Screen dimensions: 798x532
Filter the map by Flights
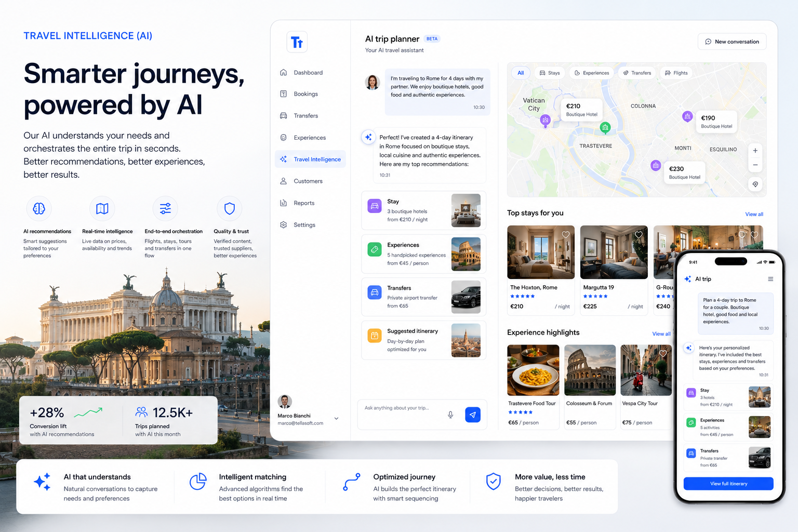click(x=676, y=73)
